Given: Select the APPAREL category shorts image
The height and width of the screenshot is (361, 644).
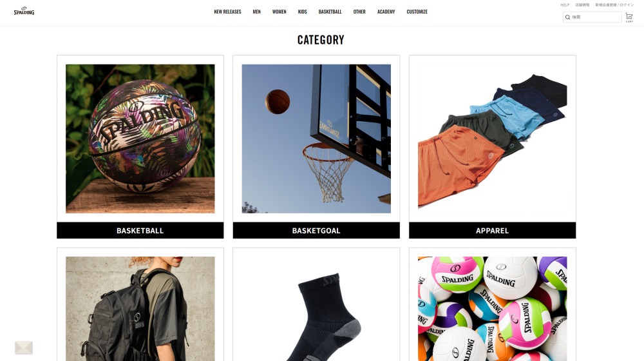Looking at the screenshot, I should click(493, 139).
